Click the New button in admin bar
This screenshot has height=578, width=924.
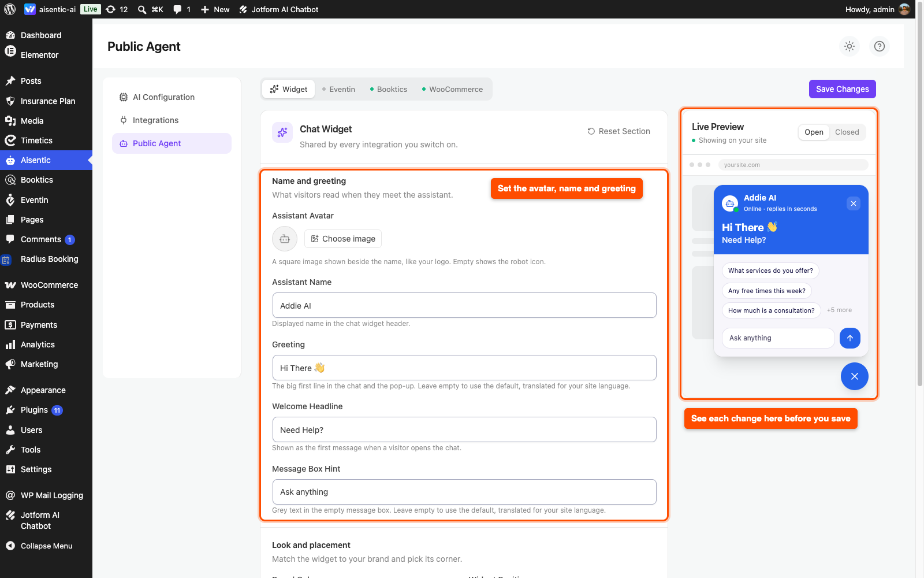coord(215,9)
